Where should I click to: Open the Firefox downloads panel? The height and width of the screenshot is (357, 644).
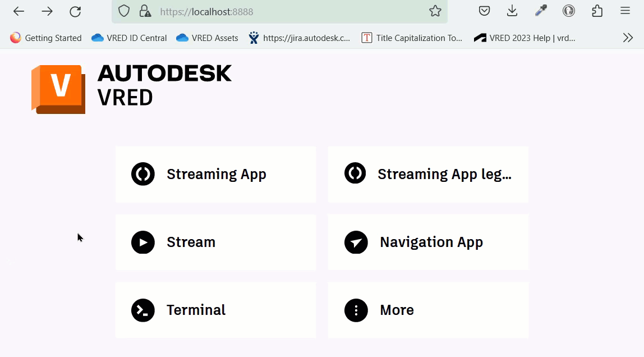click(x=512, y=11)
